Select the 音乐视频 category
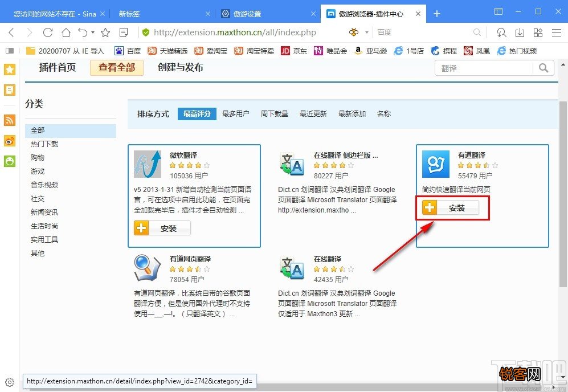Viewport: 568px width, 392px height. (x=44, y=185)
